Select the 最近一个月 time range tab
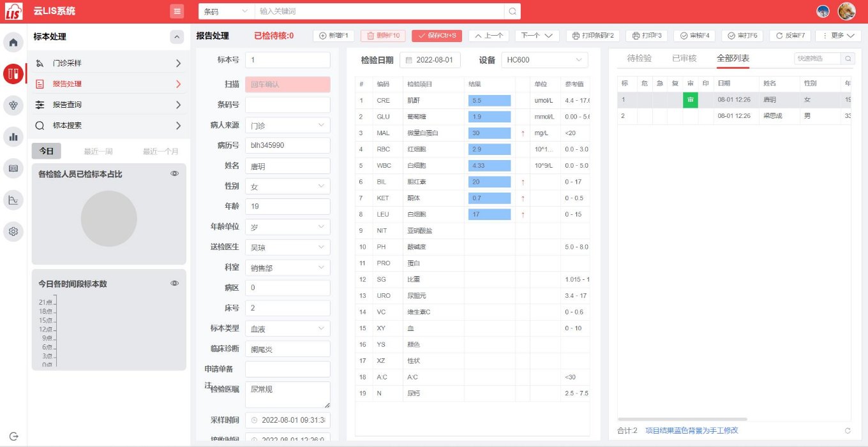Viewport: 868px width, 447px height. click(x=161, y=151)
